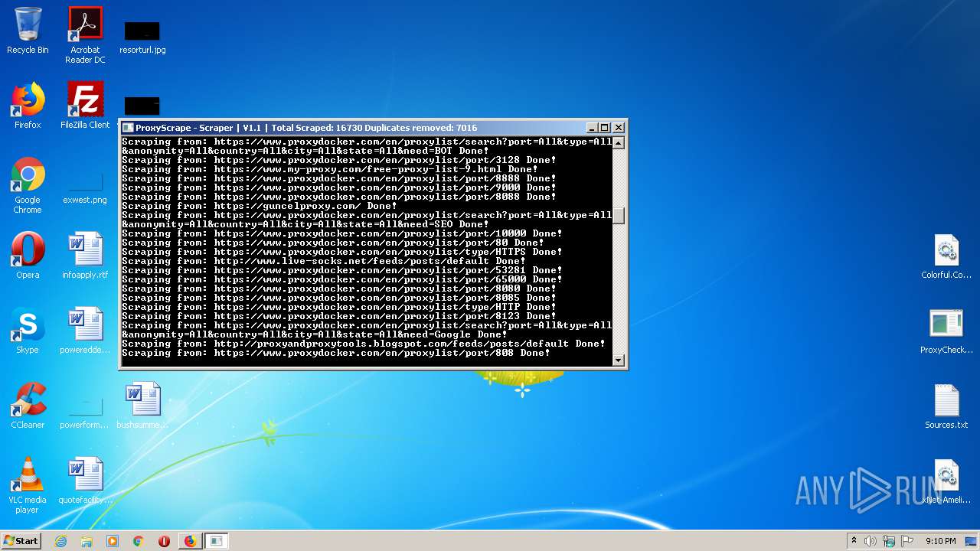The width and height of the screenshot is (980, 551).
Task: Select the resorturl.jpg file icon
Action: (142, 36)
